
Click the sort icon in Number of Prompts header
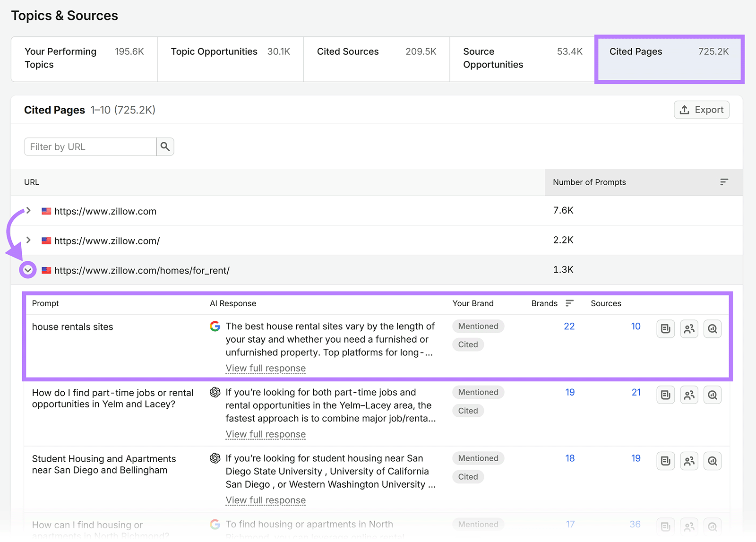(724, 182)
